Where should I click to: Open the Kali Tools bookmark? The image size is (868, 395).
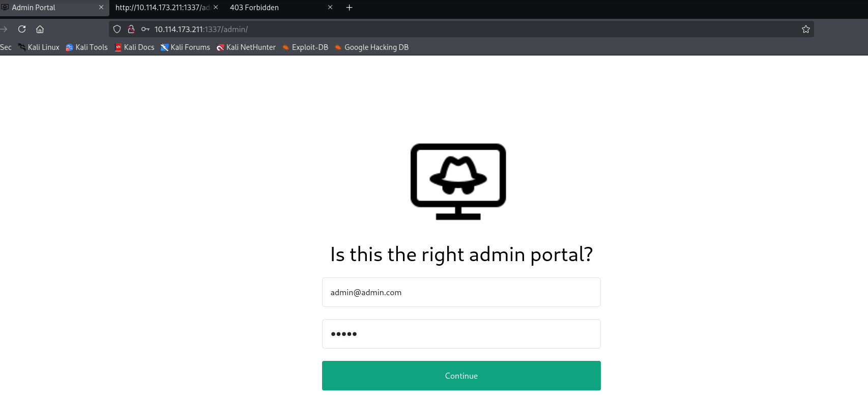(x=86, y=47)
